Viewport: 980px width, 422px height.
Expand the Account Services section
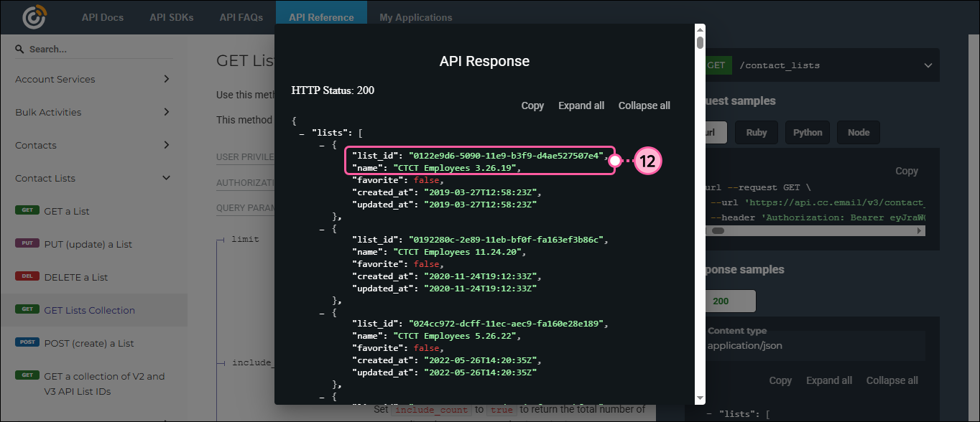coord(93,79)
